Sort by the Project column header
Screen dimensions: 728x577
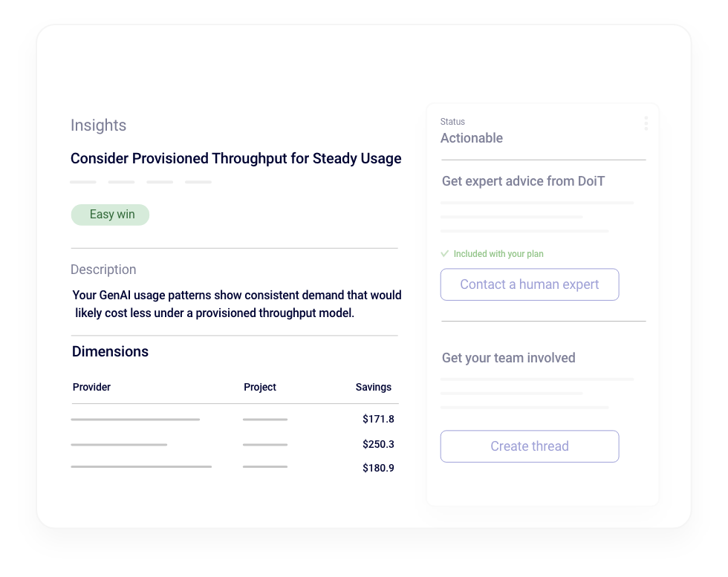[x=259, y=387]
